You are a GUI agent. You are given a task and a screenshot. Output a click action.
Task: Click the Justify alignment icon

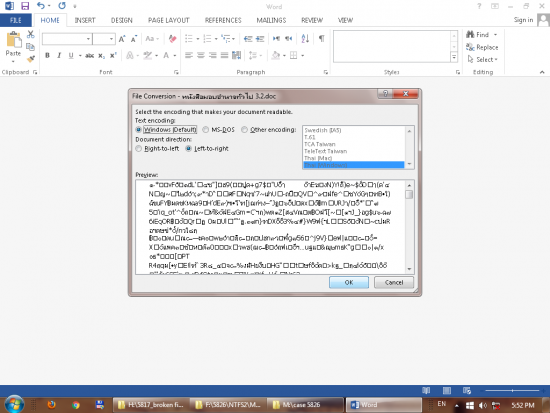tap(224, 55)
